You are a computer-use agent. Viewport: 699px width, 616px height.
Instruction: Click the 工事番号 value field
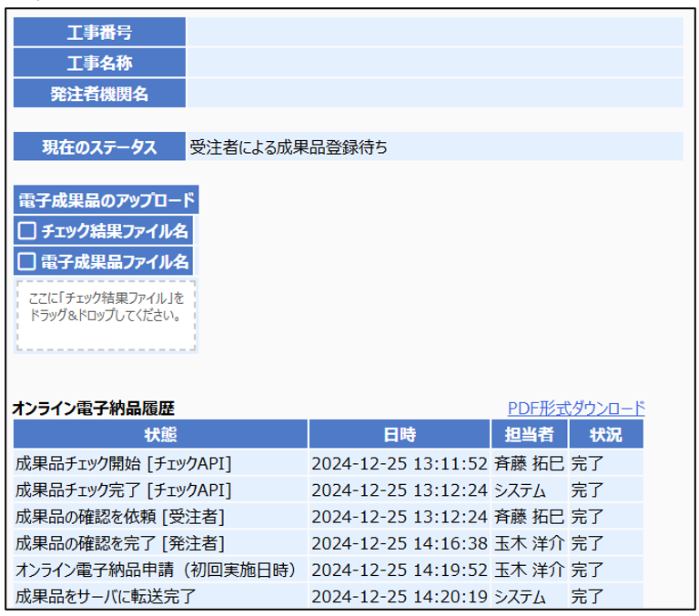click(434, 32)
